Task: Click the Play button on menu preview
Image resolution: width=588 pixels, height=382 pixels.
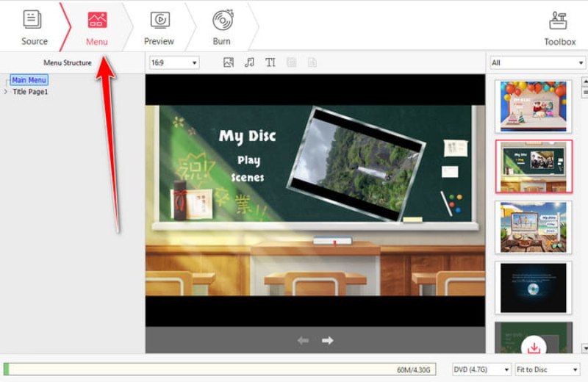Action: (x=248, y=161)
